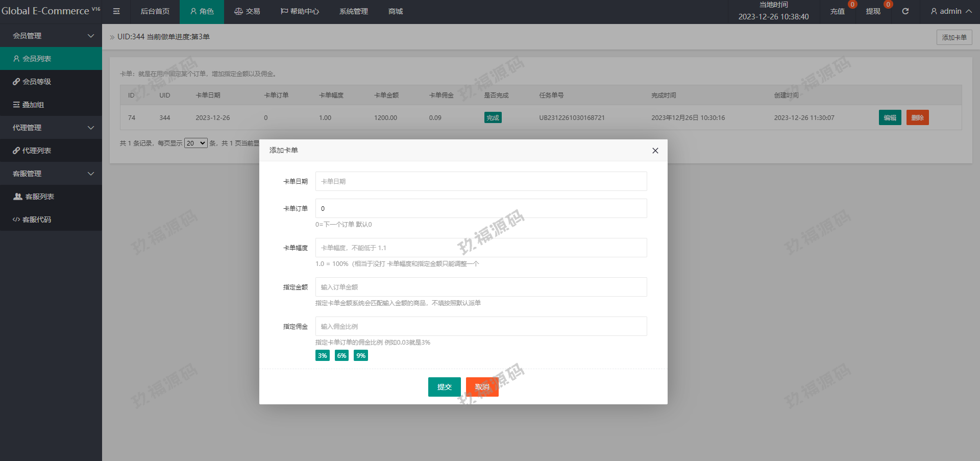Image resolution: width=980 pixels, height=461 pixels.
Task: Click the refresh icon in top bar
Action: point(905,11)
